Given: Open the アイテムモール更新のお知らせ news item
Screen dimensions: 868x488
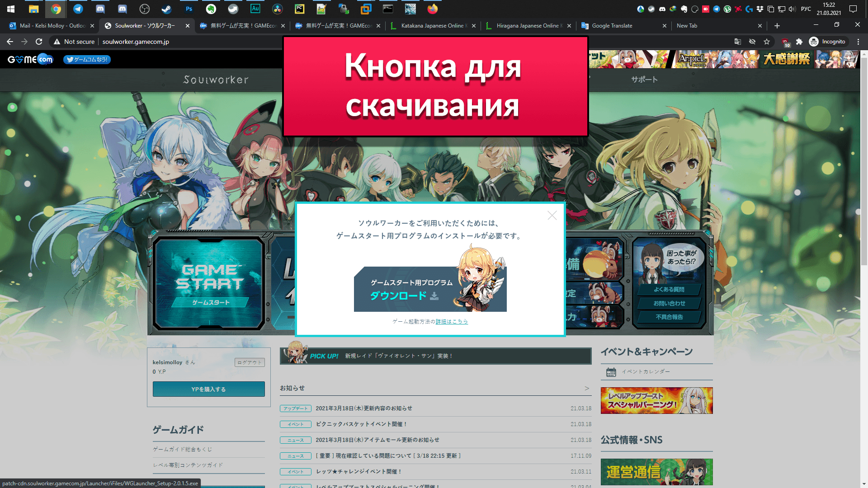Looking at the screenshot, I should click(x=377, y=440).
